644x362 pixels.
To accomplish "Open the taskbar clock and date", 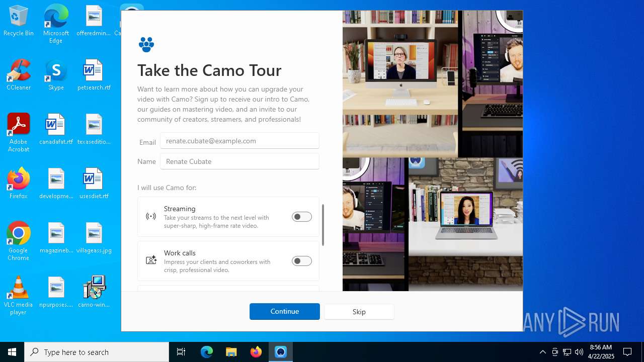I will tap(601, 352).
